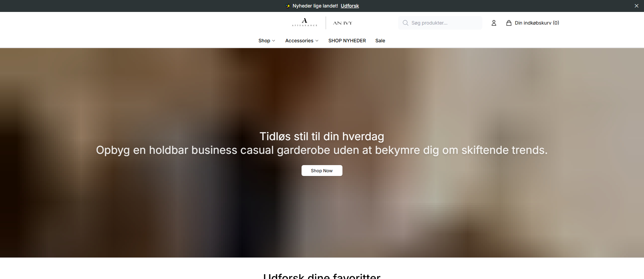Open Din indkøbskurv cart link

coord(532,23)
